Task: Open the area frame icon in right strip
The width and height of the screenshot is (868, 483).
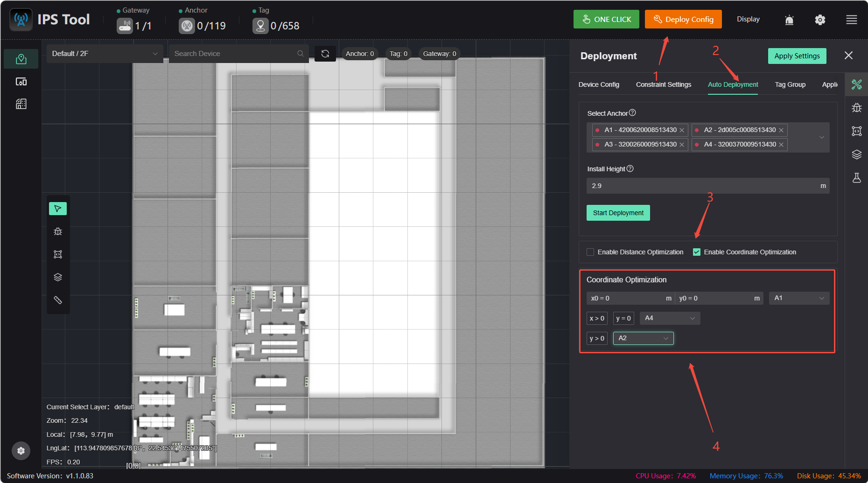Action: pos(857,131)
